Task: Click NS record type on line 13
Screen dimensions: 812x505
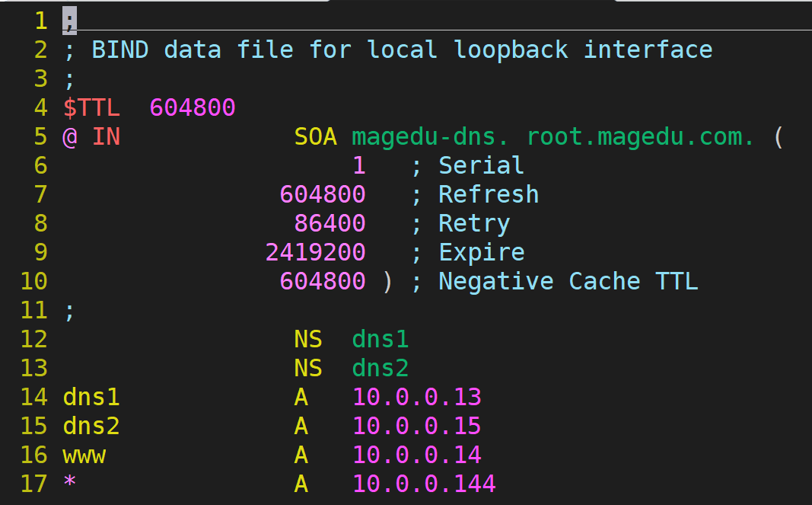Action: click(308, 369)
